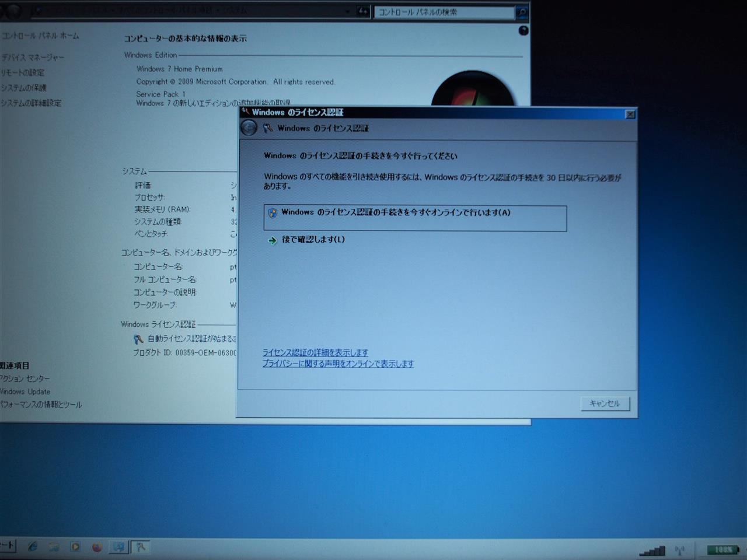Screen dimensions: 747x560
Task: Click the ペンとタッチ label
Action: tap(151, 234)
